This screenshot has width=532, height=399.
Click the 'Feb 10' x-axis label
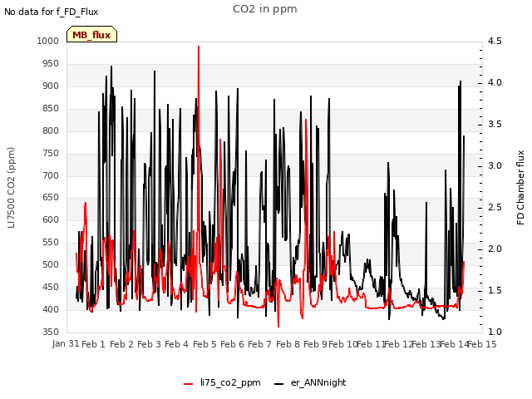343,344
